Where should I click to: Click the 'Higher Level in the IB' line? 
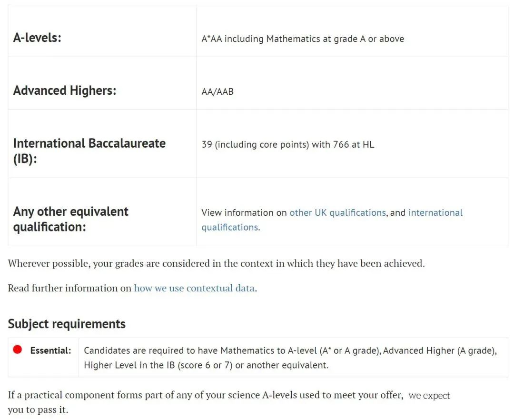206,365
